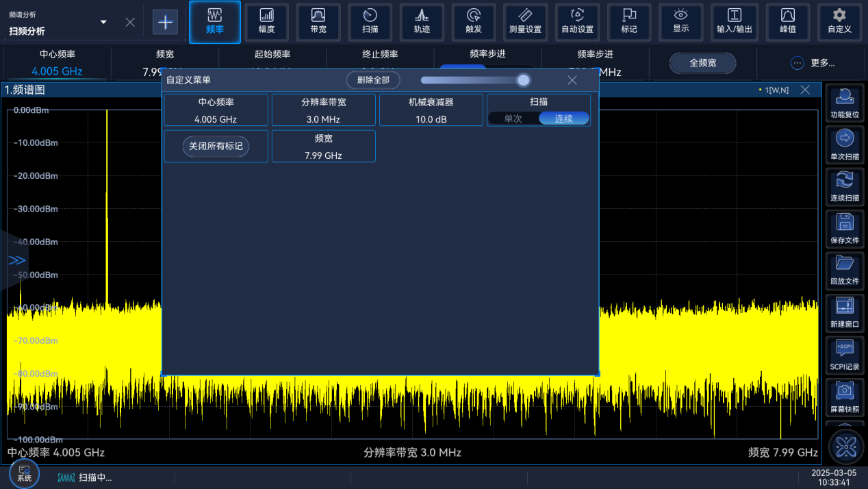
Task: Click the 功能复位 preset icon
Action: 845,104
